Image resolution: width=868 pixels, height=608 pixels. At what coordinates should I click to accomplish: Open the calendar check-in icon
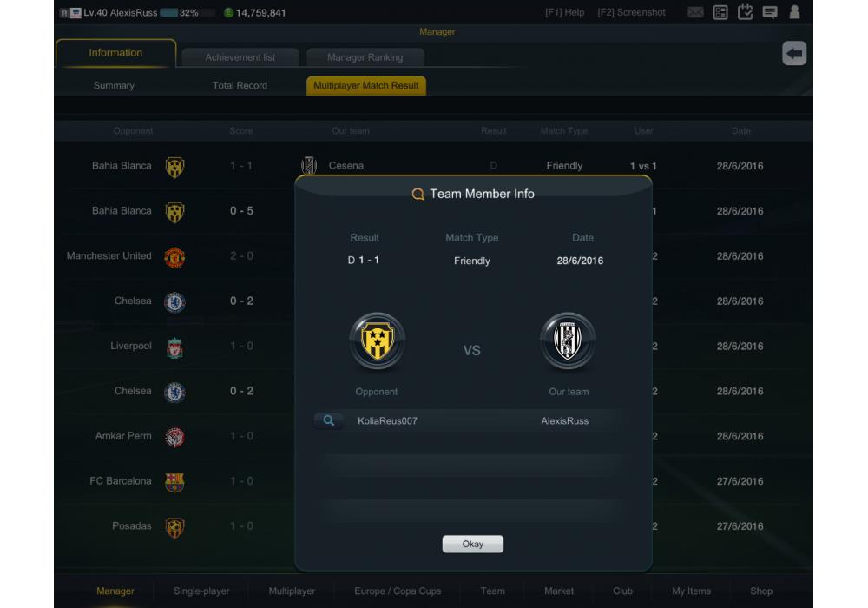pos(745,11)
